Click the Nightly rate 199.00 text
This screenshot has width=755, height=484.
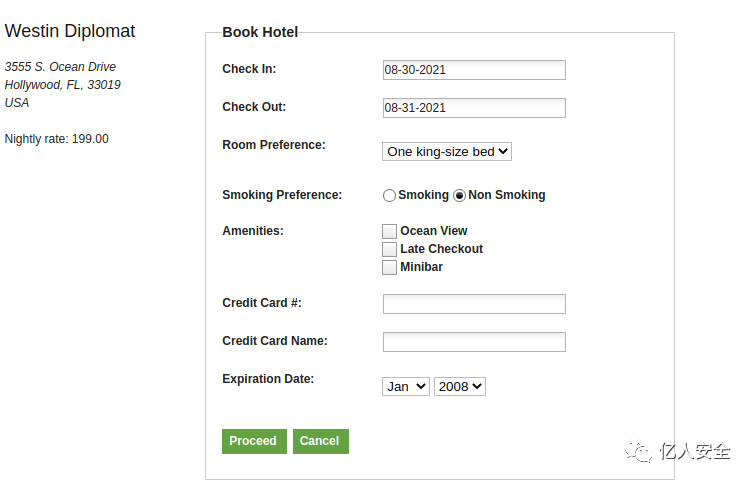[57, 139]
